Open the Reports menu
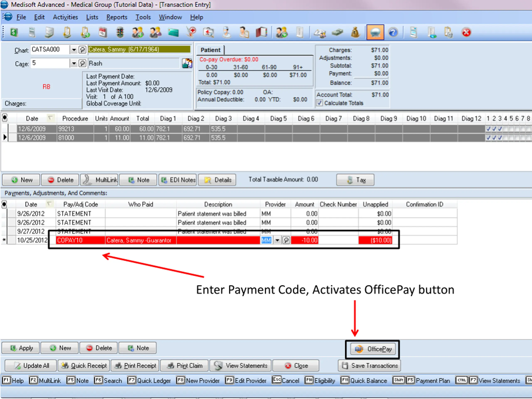 click(x=117, y=17)
